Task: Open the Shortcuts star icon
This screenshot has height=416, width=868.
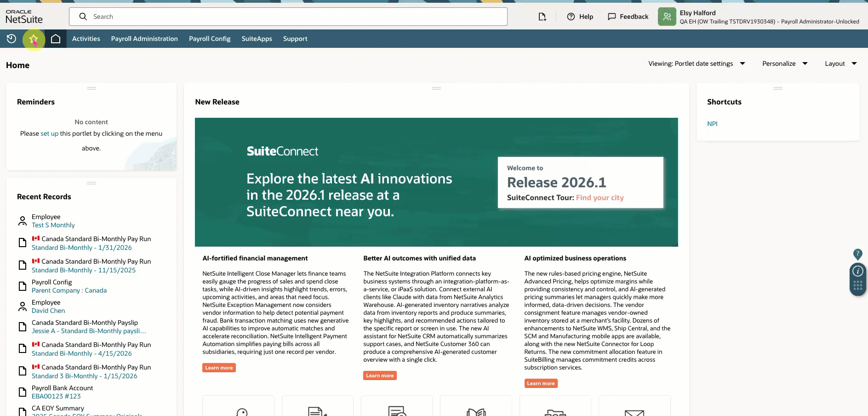Action: click(34, 39)
